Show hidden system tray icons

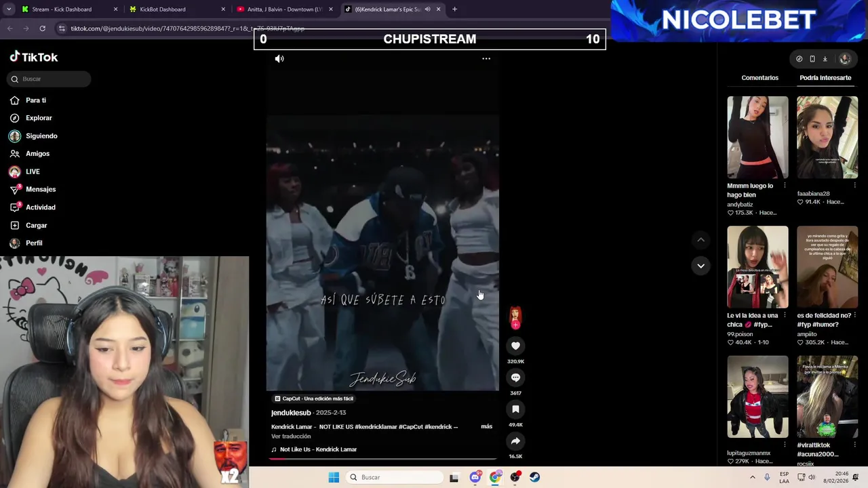click(752, 477)
